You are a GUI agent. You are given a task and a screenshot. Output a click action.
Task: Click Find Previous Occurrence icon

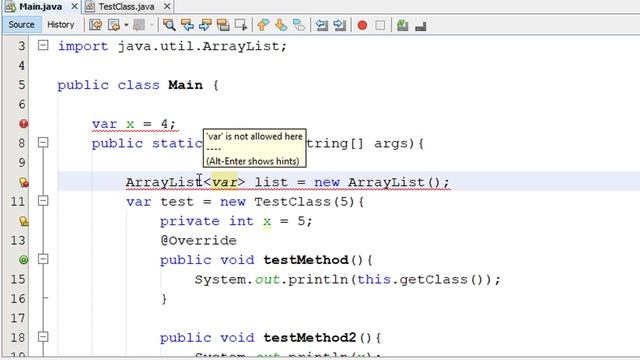click(x=187, y=25)
